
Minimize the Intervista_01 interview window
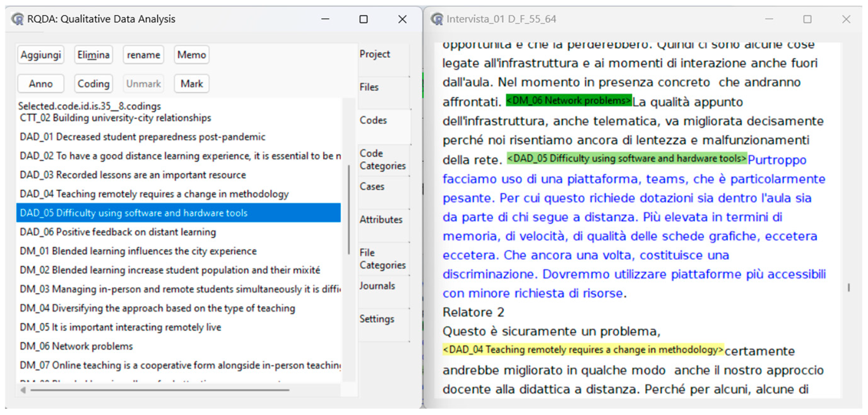[769, 19]
